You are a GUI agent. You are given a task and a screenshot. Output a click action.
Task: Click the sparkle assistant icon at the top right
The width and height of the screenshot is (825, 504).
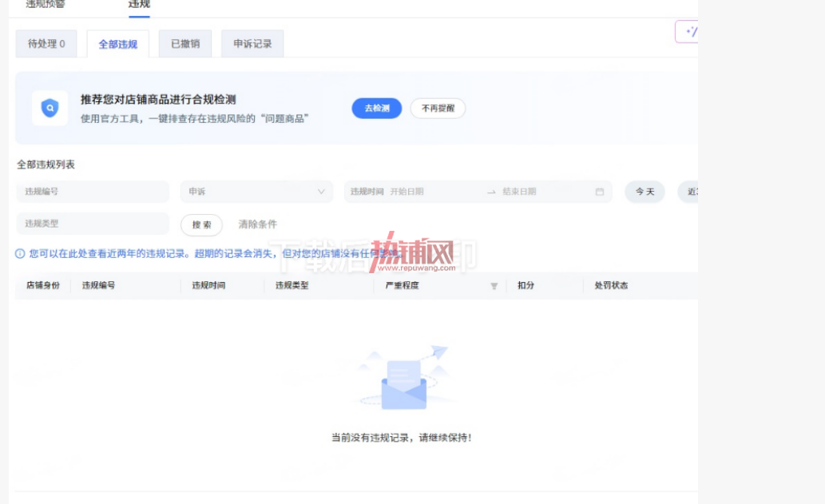pos(688,32)
